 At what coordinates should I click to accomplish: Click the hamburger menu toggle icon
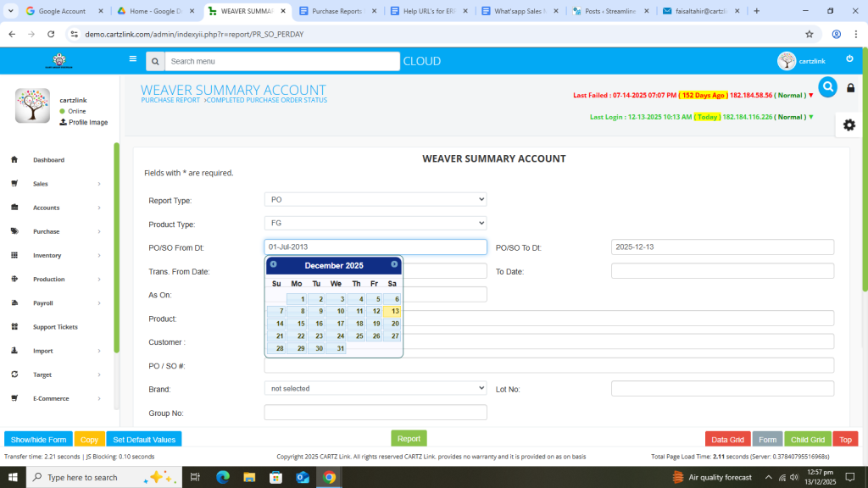click(x=132, y=59)
